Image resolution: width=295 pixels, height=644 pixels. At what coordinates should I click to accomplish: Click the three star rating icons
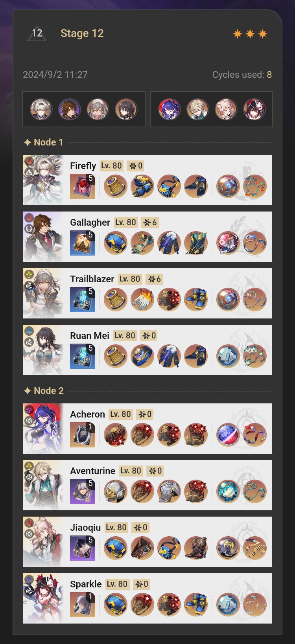pos(250,34)
